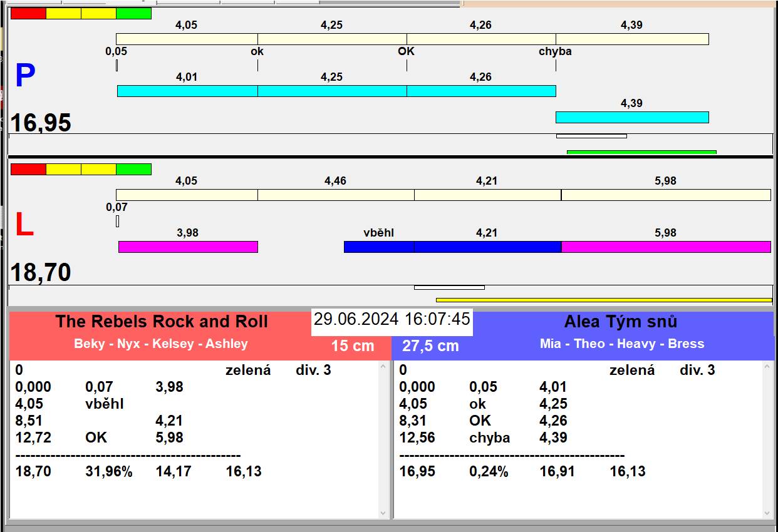Click the magenta 3,98 segment in lane L

tap(188, 247)
